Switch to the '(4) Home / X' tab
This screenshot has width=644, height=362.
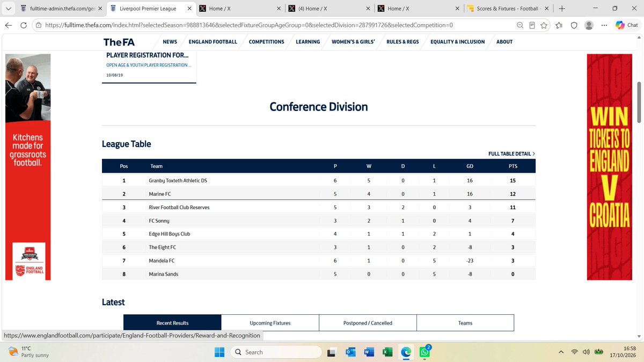[x=328, y=9]
